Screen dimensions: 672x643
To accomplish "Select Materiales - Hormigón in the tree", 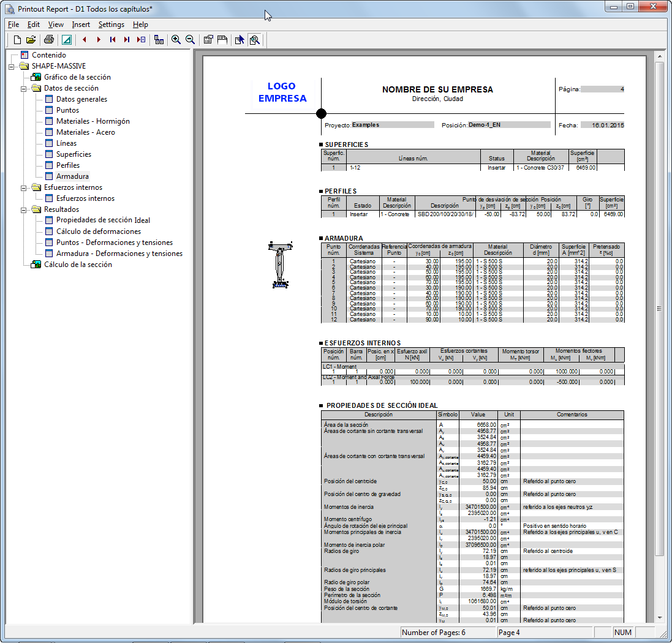I will tap(92, 121).
